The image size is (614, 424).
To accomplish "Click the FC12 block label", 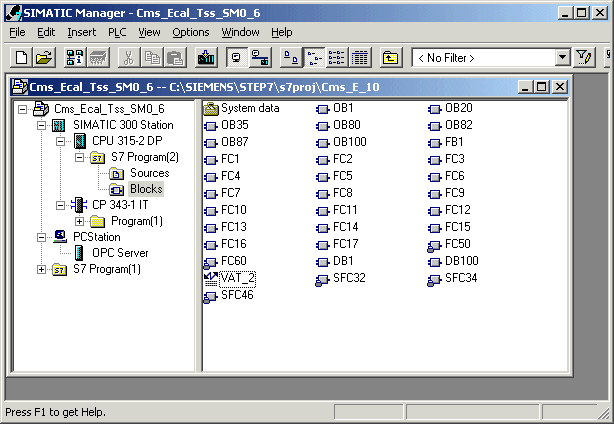I will pos(458,210).
